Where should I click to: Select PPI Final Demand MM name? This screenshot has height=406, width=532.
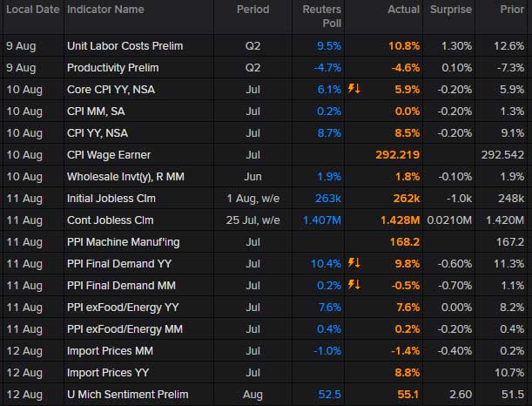coord(122,286)
